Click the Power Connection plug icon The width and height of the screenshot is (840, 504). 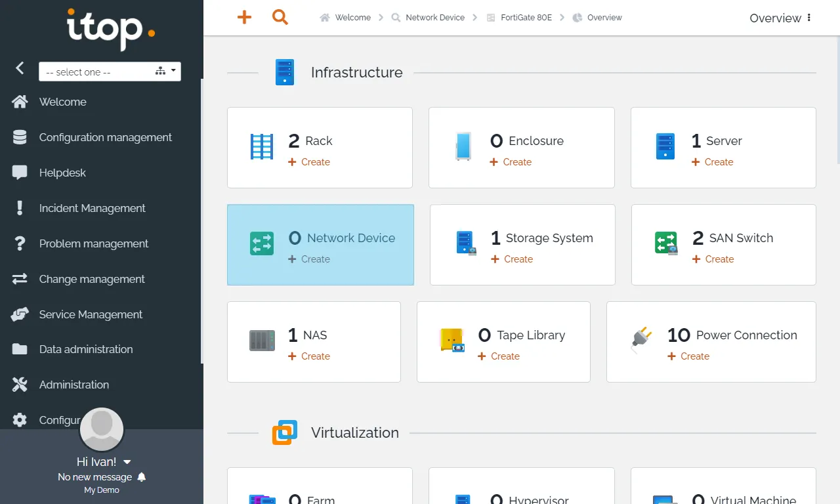click(x=641, y=341)
